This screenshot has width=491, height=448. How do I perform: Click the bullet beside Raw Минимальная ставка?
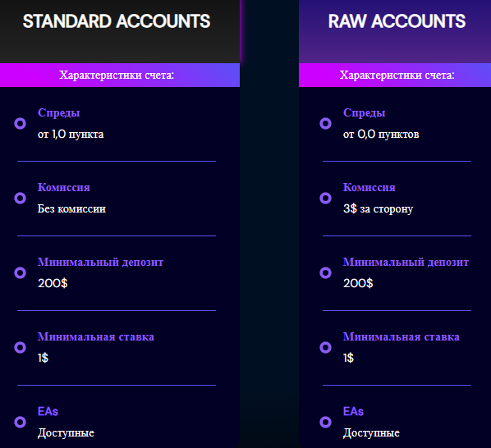pyautogui.click(x=325, y=347)
